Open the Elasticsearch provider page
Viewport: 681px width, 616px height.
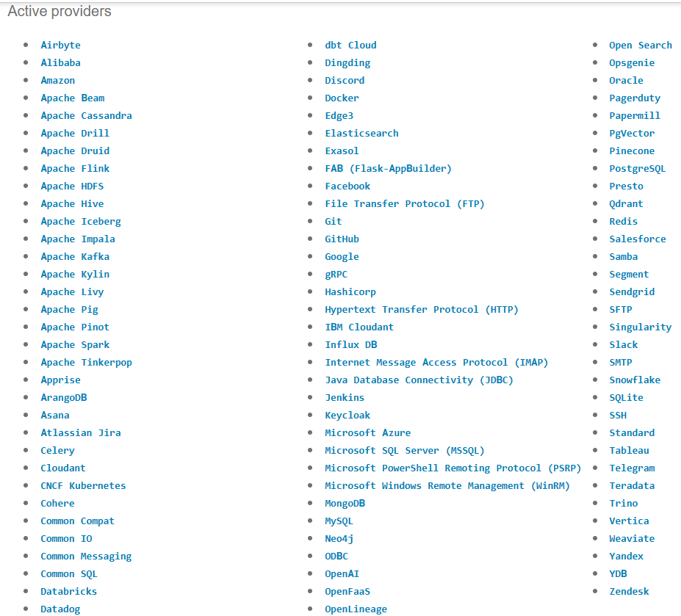[x=361, y=133]
